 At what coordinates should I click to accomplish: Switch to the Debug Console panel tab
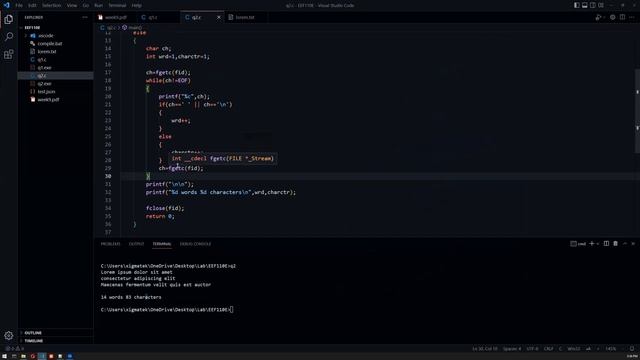coord(195,244)
